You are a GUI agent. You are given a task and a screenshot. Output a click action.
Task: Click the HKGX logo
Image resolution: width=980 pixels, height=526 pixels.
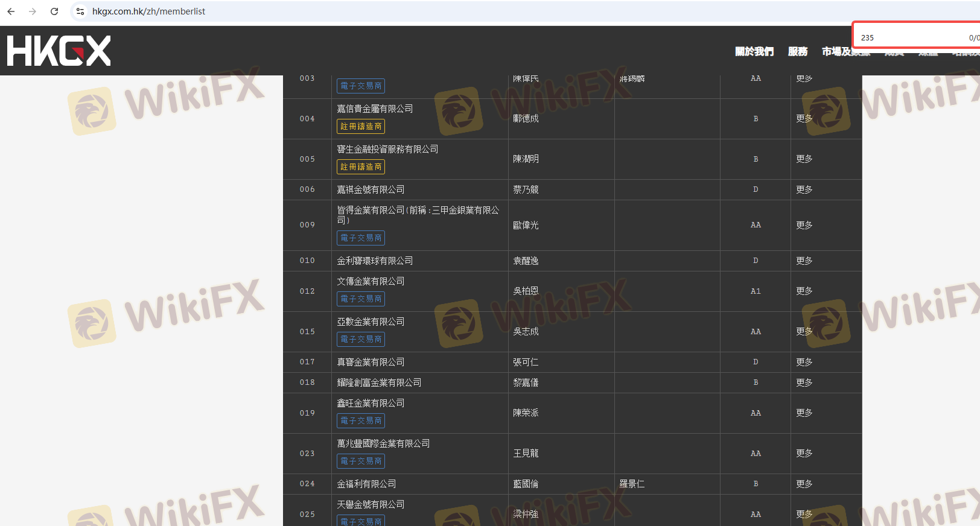coord(59,51)
